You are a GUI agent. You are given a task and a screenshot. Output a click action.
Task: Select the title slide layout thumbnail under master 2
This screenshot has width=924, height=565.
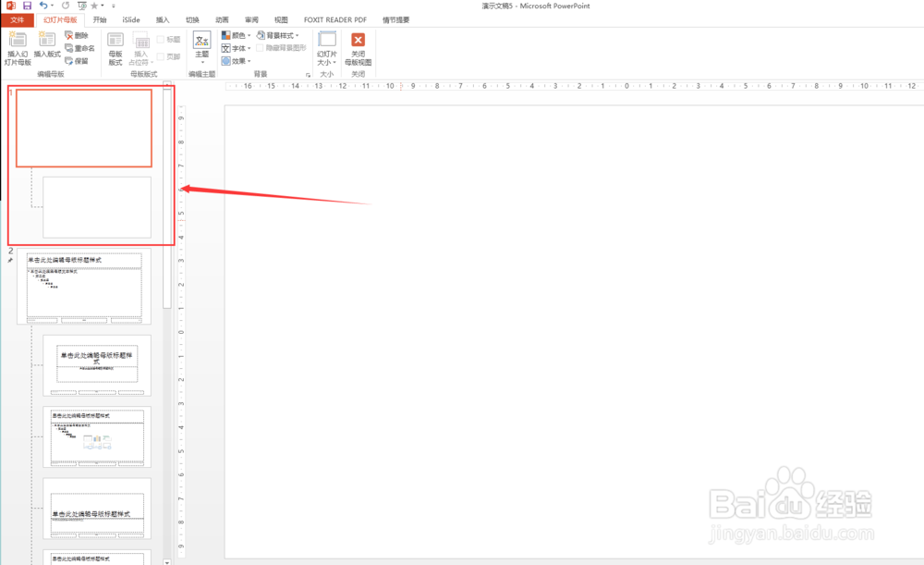(x=97, y=365)
